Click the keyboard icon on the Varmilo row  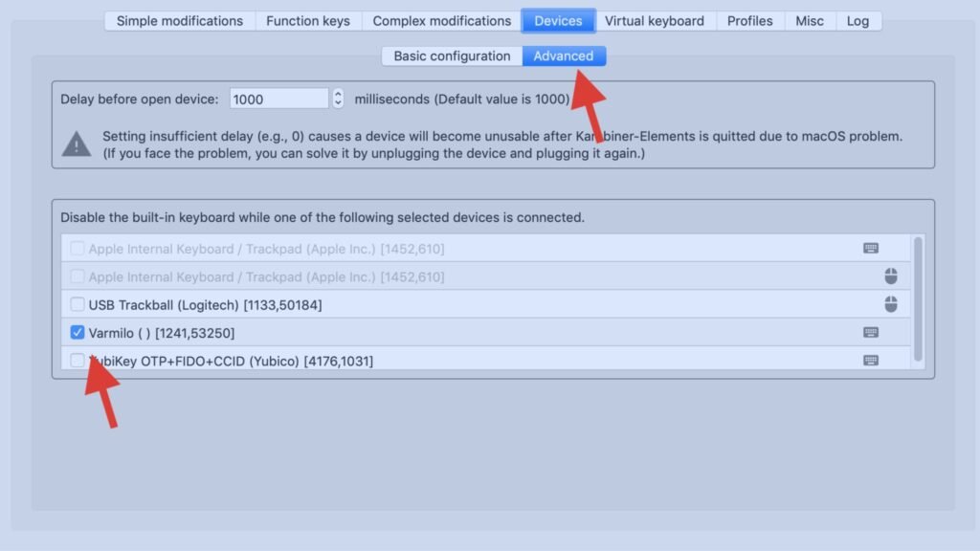[870, 332]
